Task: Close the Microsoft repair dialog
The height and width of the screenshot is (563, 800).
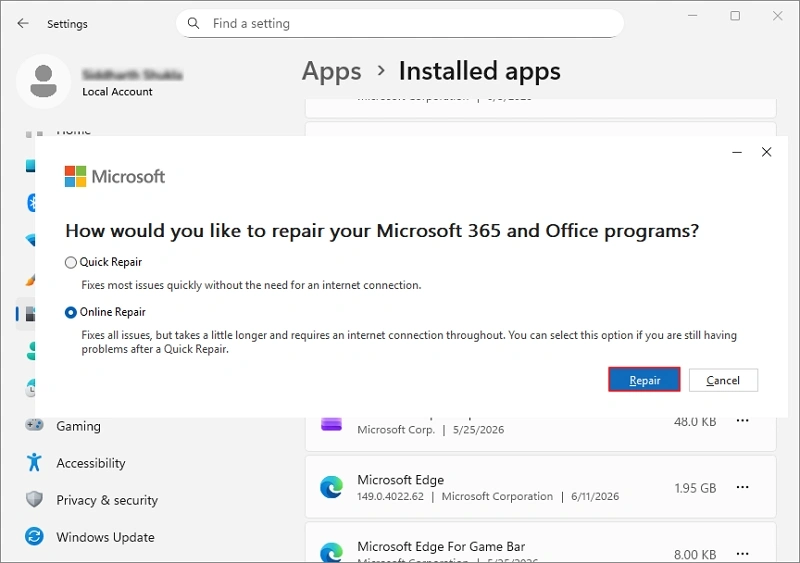Action: point(766,152)
